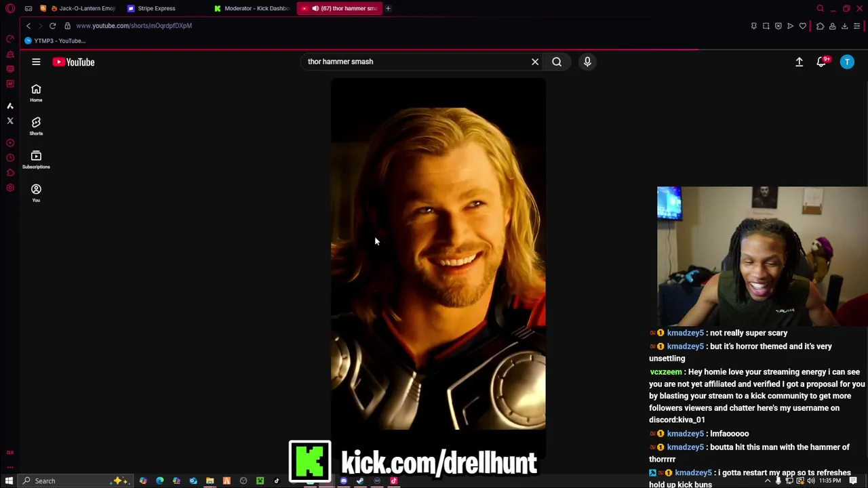
Task: Select the thor hammer smash YouTube tab
Action: click(339, 8)
